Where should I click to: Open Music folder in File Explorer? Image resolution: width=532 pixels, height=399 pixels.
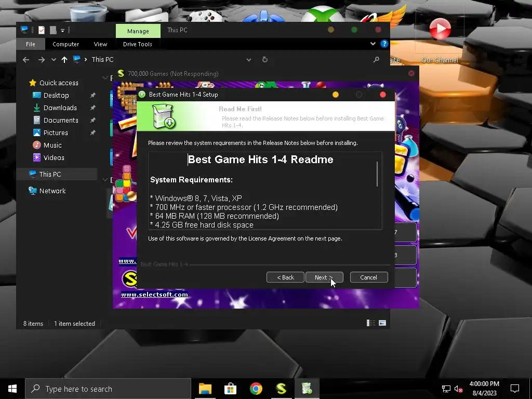click(52, 145)
